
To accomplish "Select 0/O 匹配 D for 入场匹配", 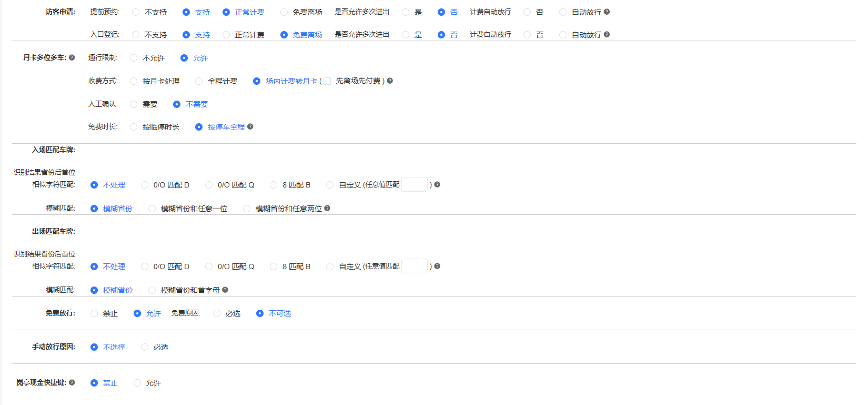I will pyautogui.click(x=145, y=185).
